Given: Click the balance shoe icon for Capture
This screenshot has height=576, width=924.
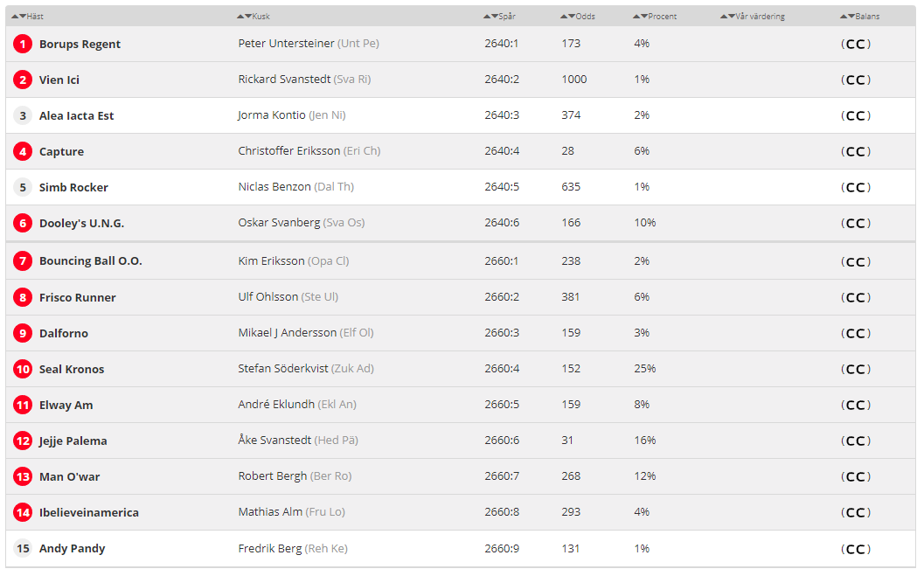Looking at the screenshot, I should (x=856, y=152).
